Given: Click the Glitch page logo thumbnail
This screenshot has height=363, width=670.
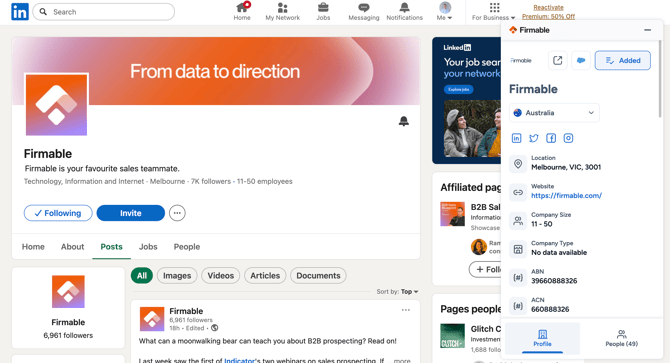Looking at the screenshot, I should 453,336.
